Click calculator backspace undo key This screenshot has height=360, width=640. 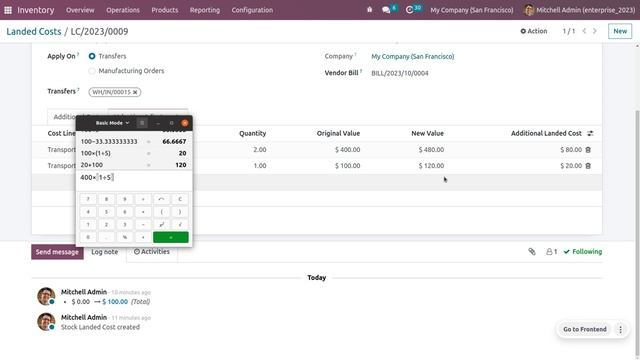[161, 199]
